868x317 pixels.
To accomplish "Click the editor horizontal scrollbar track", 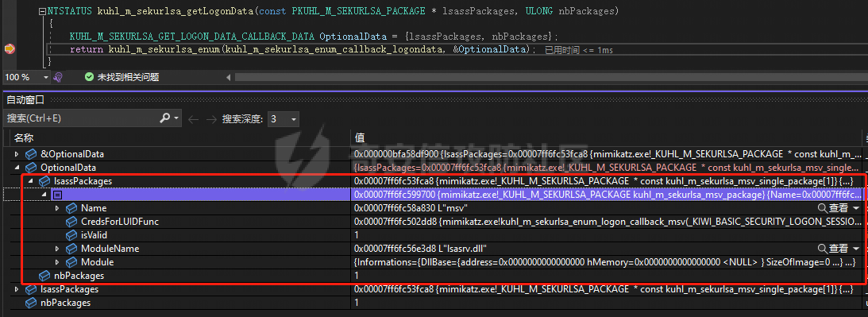I will [551, 78].
